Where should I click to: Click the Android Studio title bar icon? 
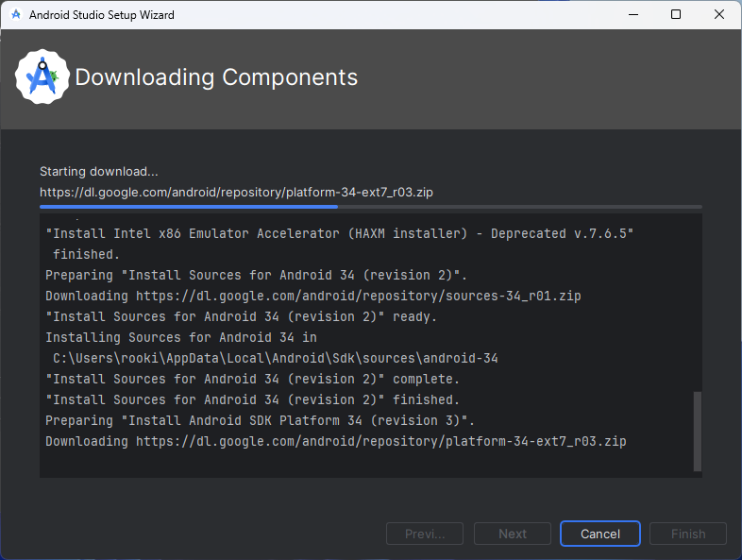16,15
